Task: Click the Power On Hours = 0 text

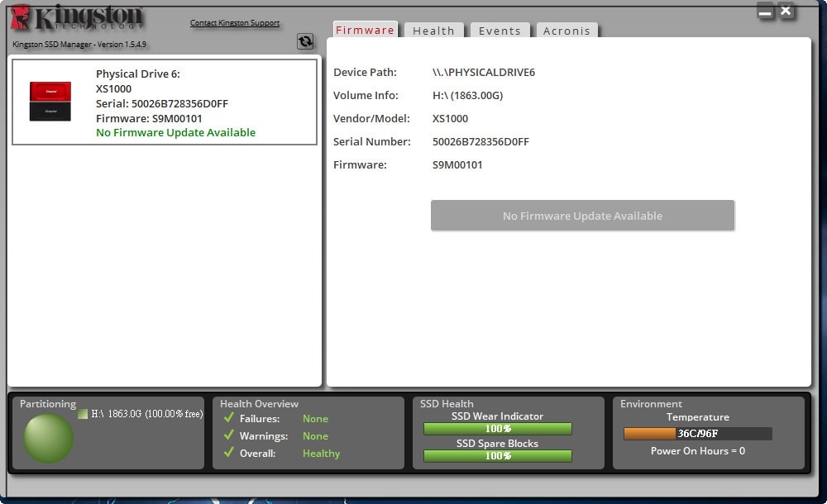Action: (x=698, y=451)
